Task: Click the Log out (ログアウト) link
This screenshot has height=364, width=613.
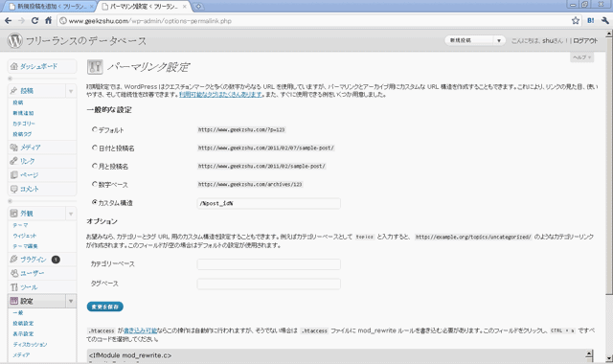Action: click(x=585, y=40)
